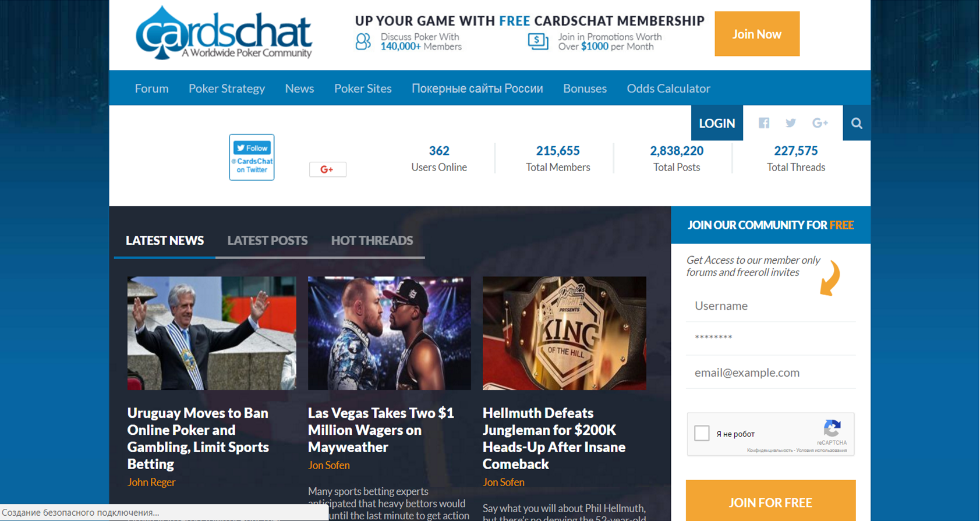Check the "Я не робот" captcha box

(x=702, y=433)
